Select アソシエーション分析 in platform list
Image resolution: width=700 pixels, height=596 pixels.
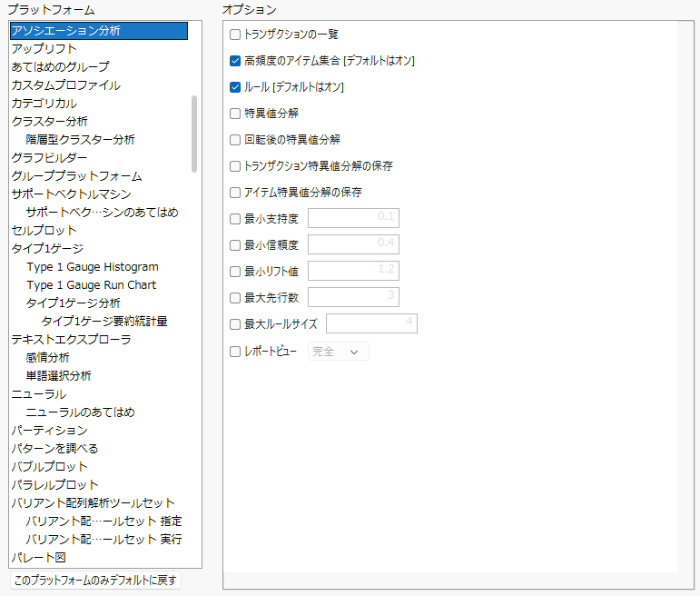(x=99, y=31)
